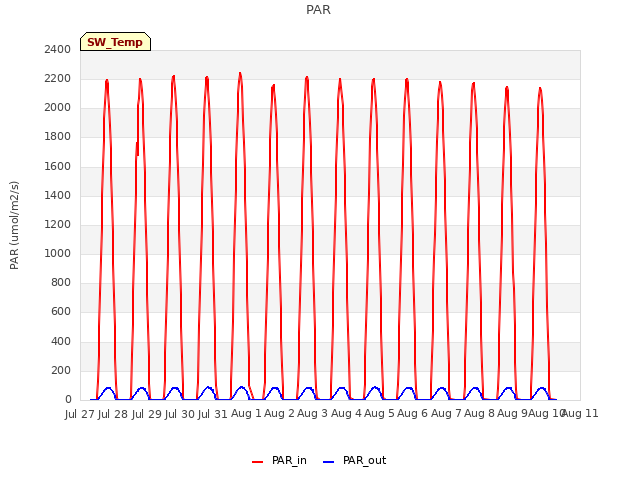This screenshot has width=640, height=480.
Task: Click the Jul 29 x-axis date label
Action: pyautogui.click(x=147, y=414)
